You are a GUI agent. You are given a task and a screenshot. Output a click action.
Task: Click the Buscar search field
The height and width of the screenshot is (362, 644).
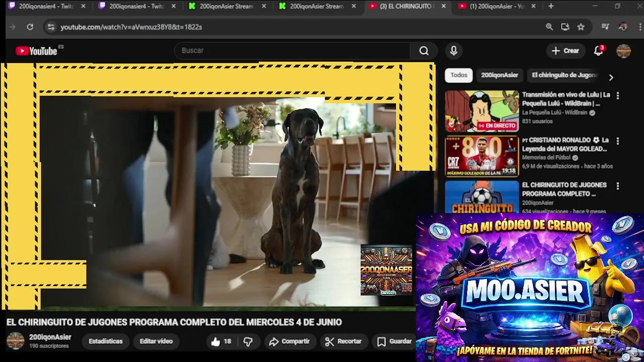292,51
